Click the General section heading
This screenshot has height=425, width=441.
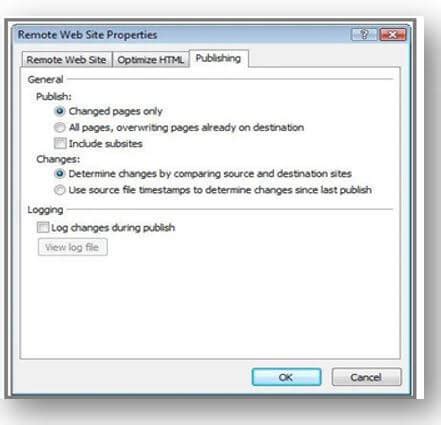[45, 80]
